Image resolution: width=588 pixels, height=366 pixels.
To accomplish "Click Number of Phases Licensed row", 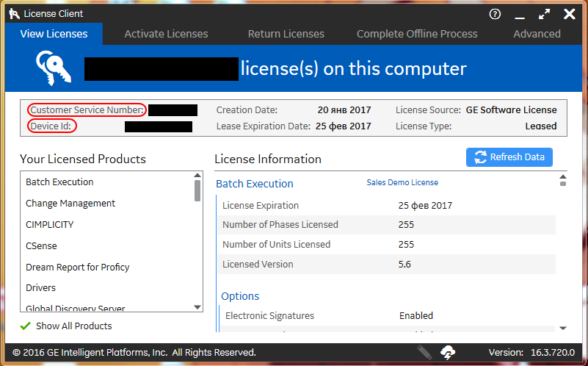I will coord(387,224).
